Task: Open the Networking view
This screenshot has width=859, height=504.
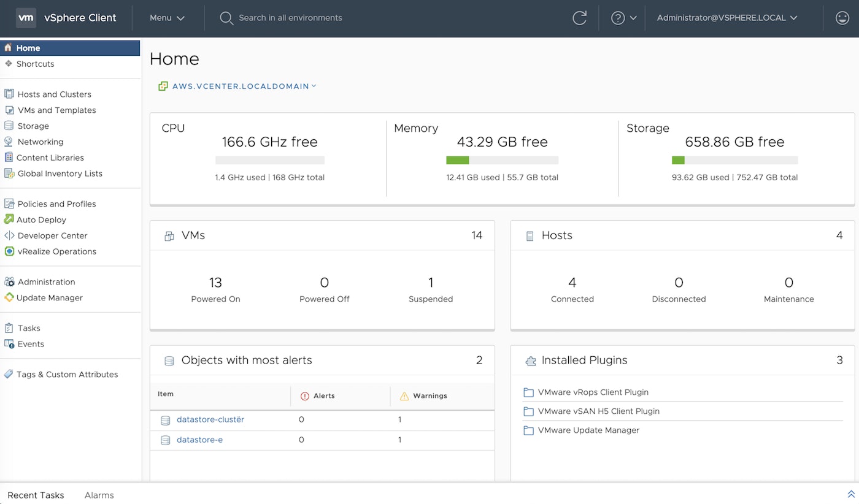Action: [x=40, y=142]
